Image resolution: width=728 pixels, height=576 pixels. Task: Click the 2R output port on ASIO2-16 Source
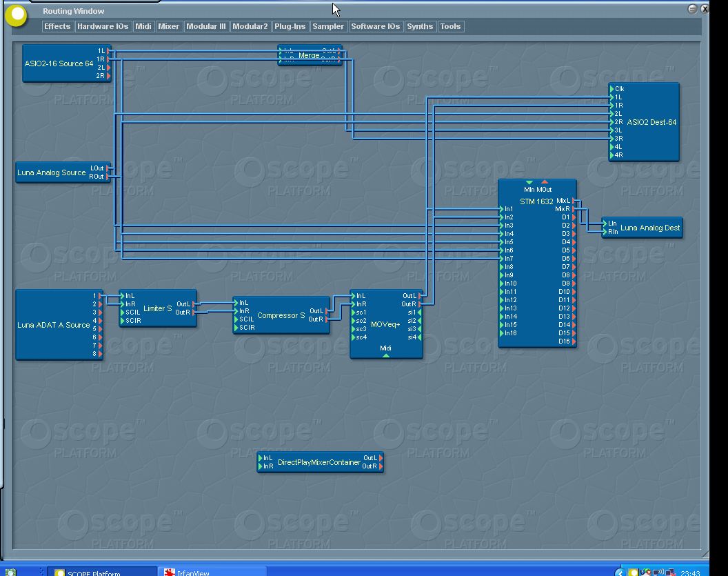tap(109, 76)
